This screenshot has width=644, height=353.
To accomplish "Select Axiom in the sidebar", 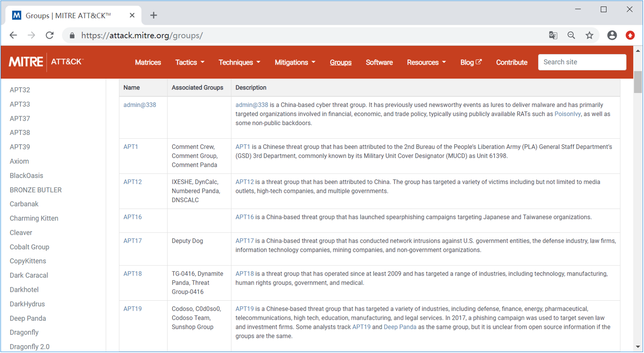I will click(20, 161).
